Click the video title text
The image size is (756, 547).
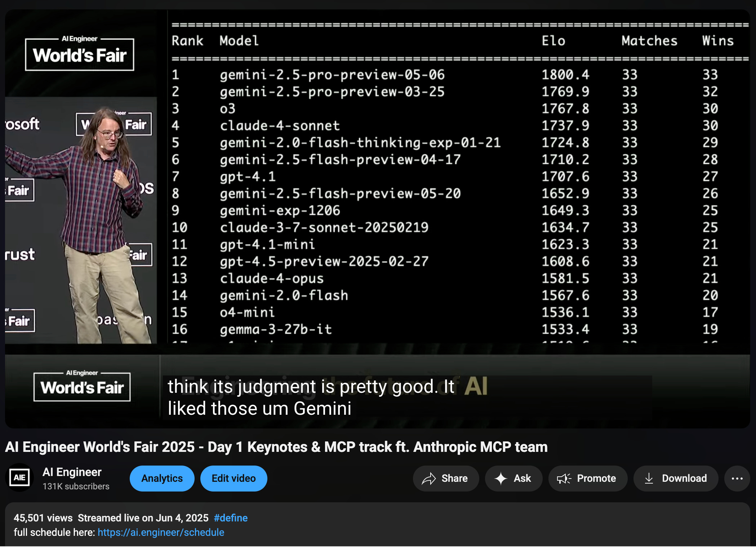tap(276, 447)
